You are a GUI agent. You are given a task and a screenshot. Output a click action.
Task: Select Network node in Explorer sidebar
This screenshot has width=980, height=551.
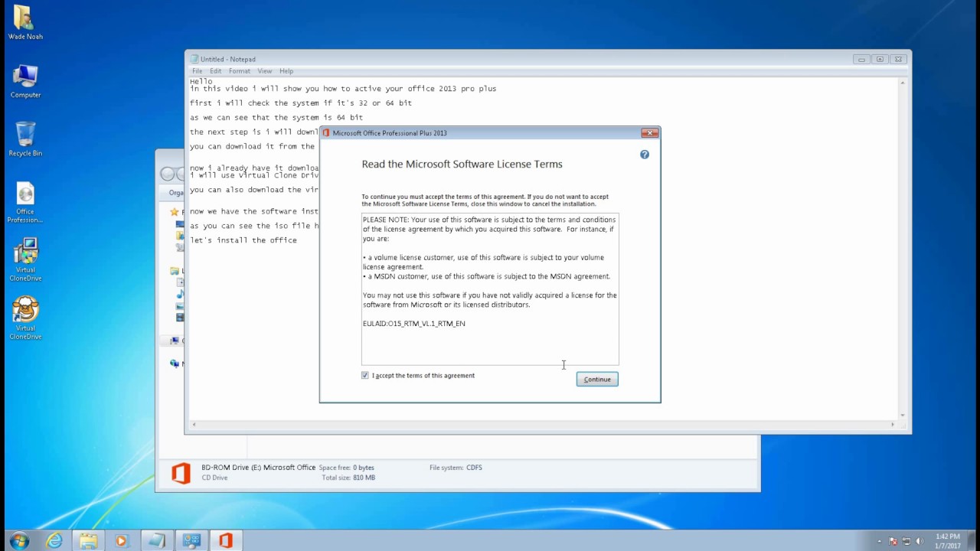click(x=176, y=364)
